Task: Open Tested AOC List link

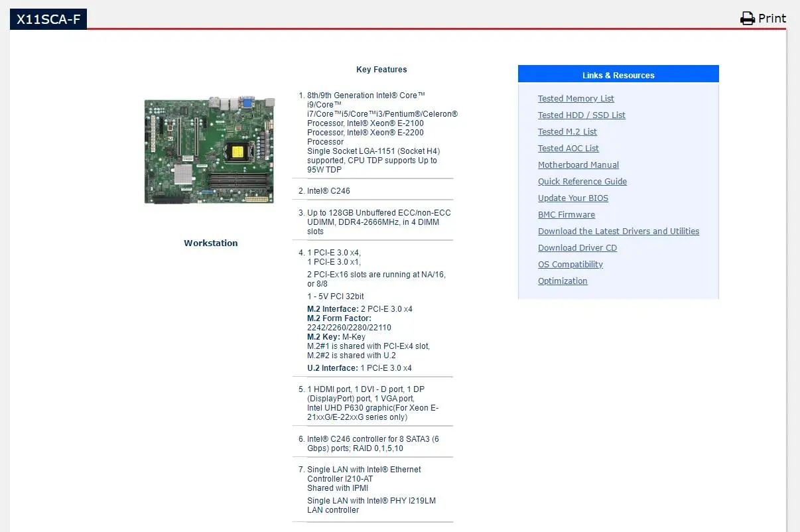Action: [568, 148]
